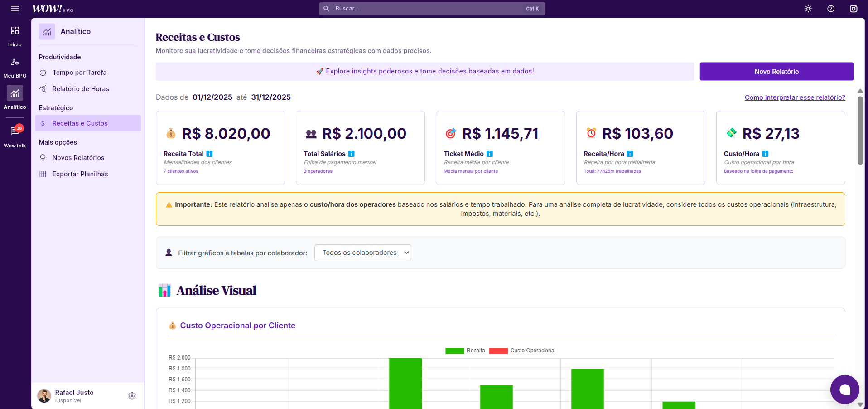
Task: Open Meu BPO sidebar icon
Action: (x=15, y=67)
